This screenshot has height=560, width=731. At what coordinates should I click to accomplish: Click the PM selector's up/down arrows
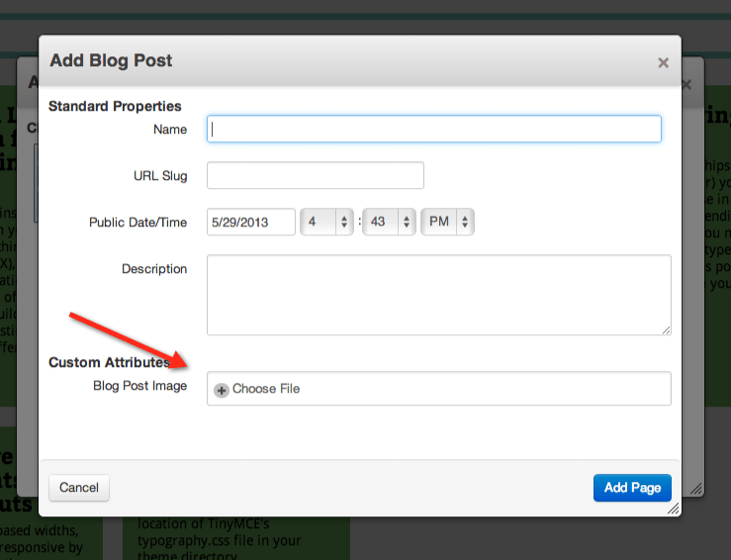(x=465, y=222)
